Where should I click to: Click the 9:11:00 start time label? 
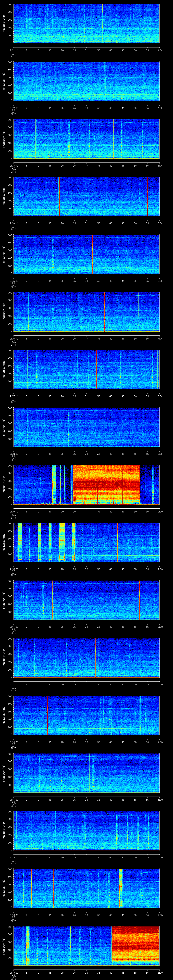click(x=14, y=627)
